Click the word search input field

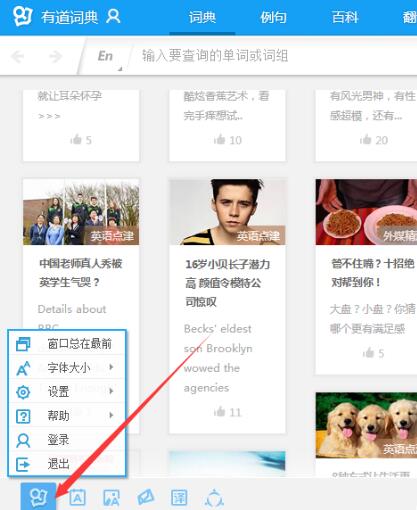click(273, 56)
